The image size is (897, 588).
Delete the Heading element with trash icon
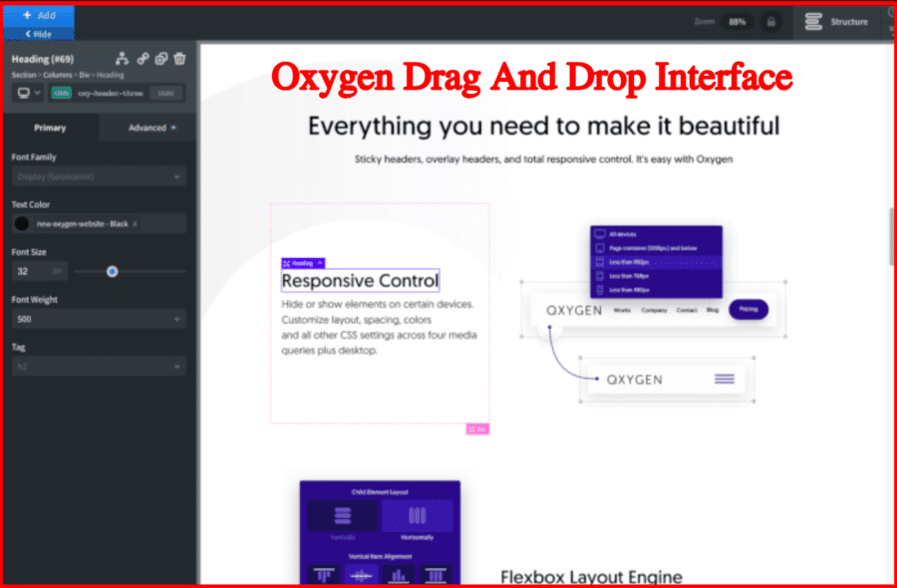[x=179, y=59]
